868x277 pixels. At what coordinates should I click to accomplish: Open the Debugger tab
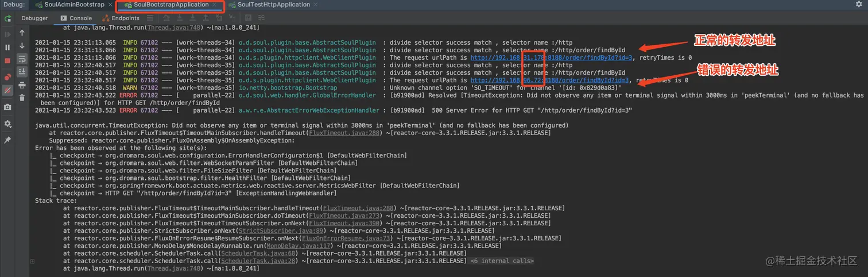click(34, 18)
